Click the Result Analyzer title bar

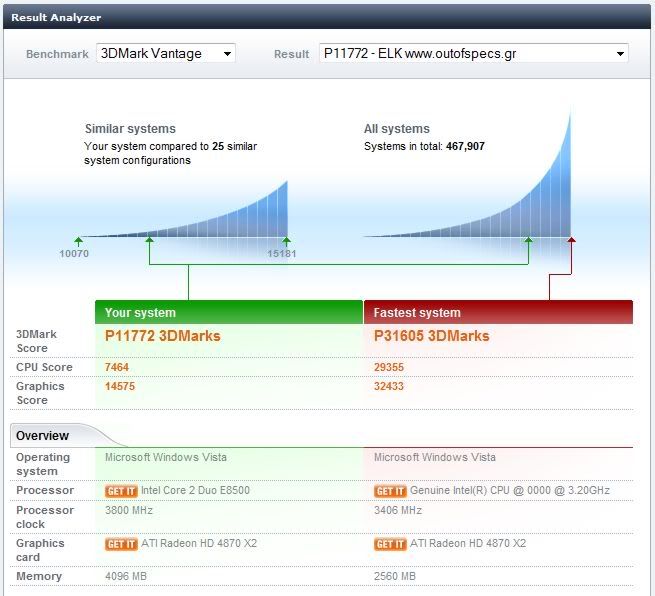click(x=327, y=17)
